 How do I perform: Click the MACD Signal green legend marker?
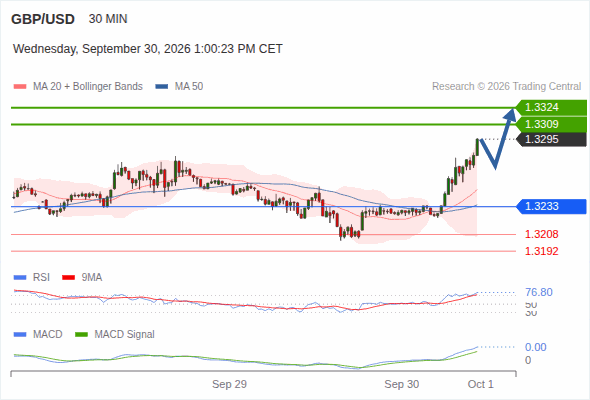pos(81,334)
